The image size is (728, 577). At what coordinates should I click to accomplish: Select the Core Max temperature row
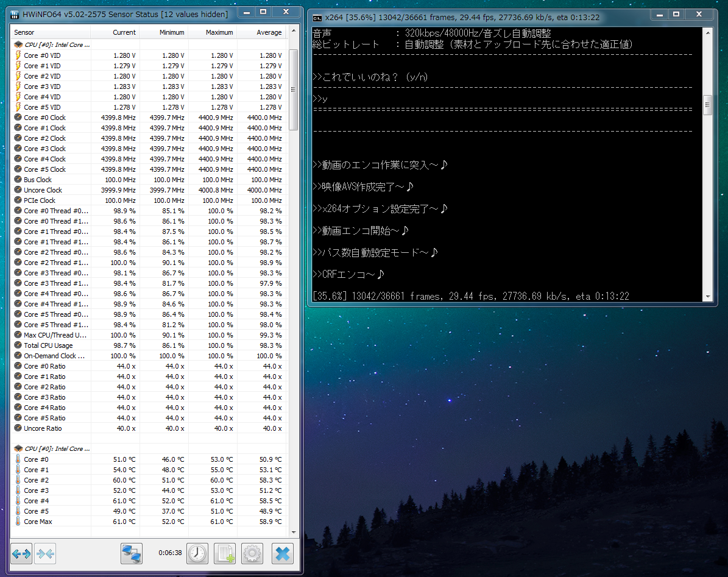coord(149,522)
